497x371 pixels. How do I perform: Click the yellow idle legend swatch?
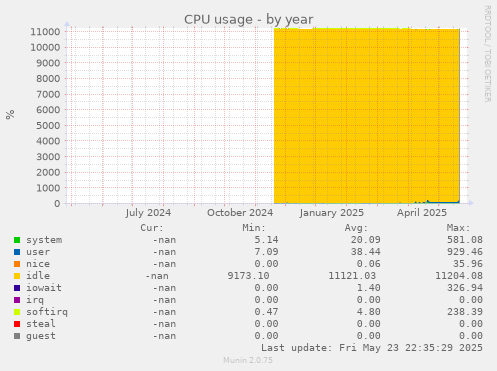tap(17, 276)
